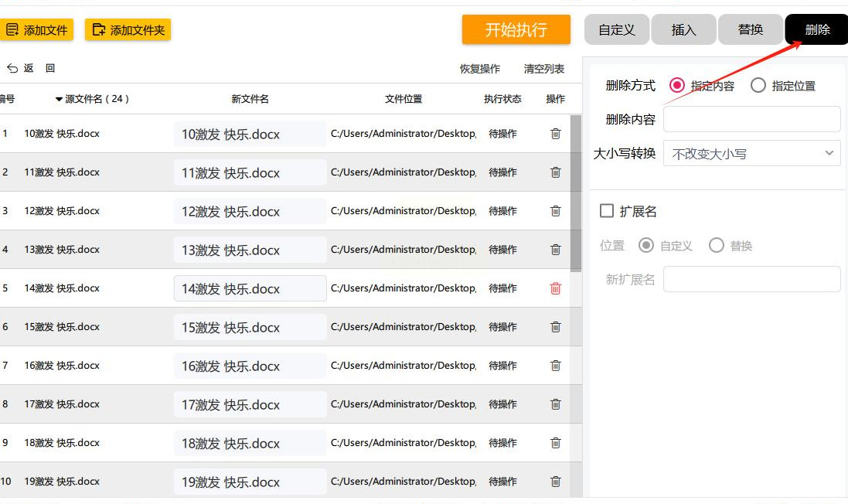Enable the 扩展名 checkbox
This screenshot has width=848, height=504.
pyautogui.click(x=607, y=211)
